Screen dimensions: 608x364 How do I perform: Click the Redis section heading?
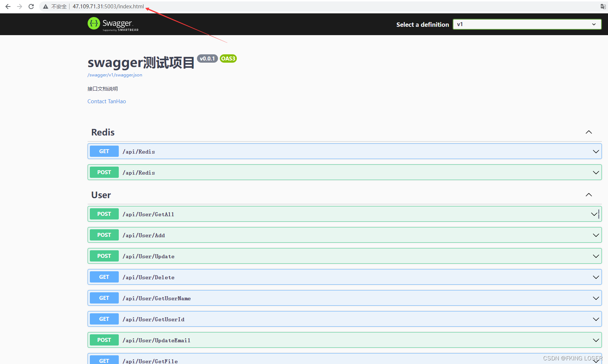pos(103,133)
